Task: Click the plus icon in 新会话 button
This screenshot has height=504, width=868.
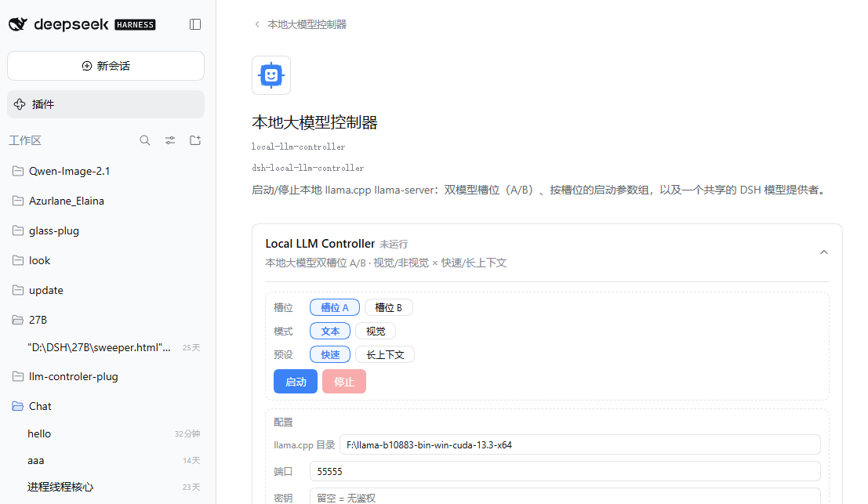Action: 87,66
